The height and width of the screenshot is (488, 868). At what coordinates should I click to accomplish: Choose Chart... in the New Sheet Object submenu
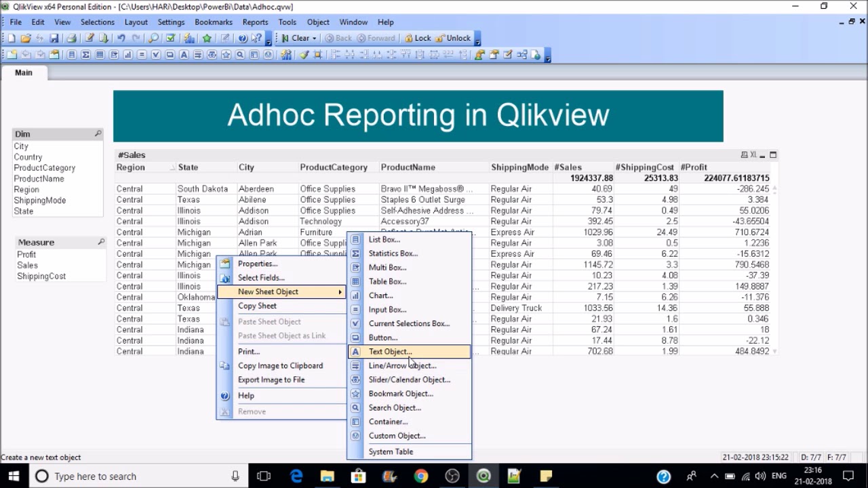point(409,296)
